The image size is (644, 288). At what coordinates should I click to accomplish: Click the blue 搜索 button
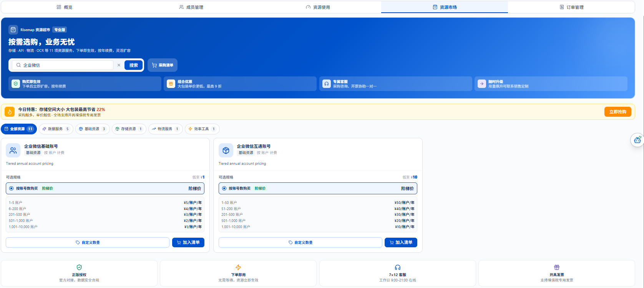coord(134,65)
